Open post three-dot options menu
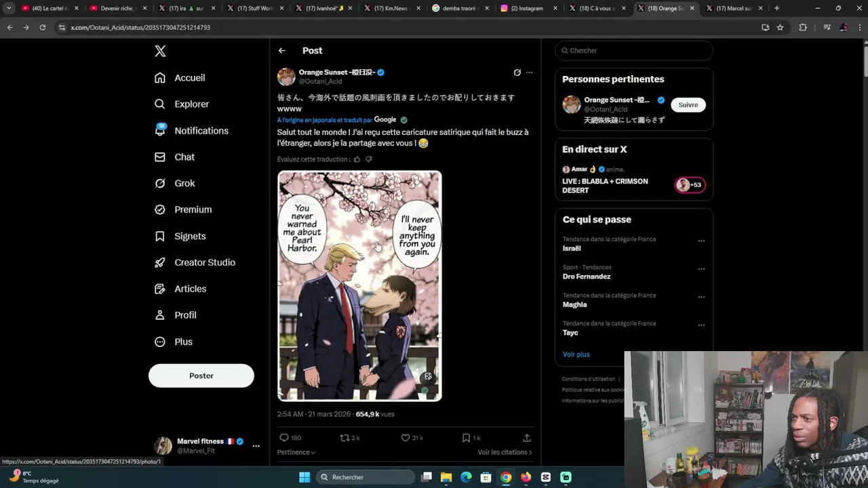Viewport: 868px width, 488px height. point(529,73)
